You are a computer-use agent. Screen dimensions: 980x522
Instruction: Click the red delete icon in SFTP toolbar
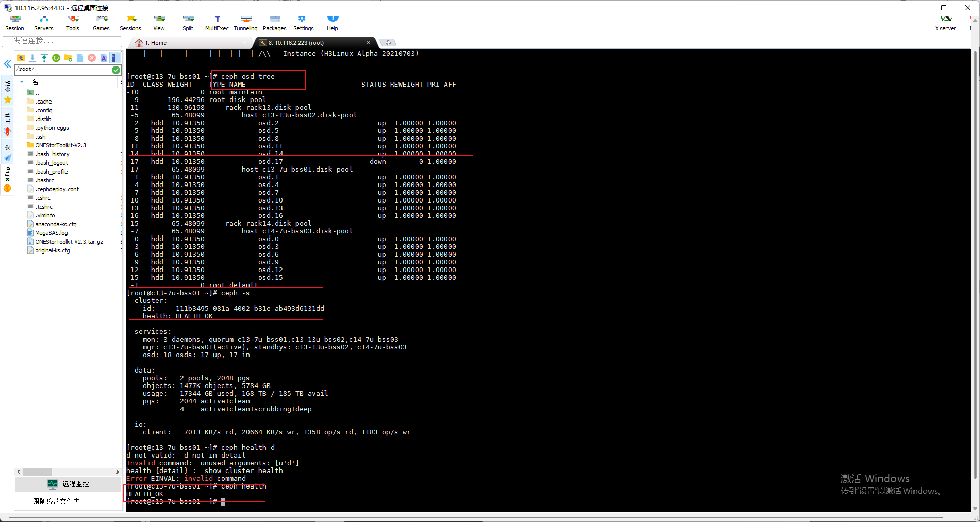tap(92, 58)
